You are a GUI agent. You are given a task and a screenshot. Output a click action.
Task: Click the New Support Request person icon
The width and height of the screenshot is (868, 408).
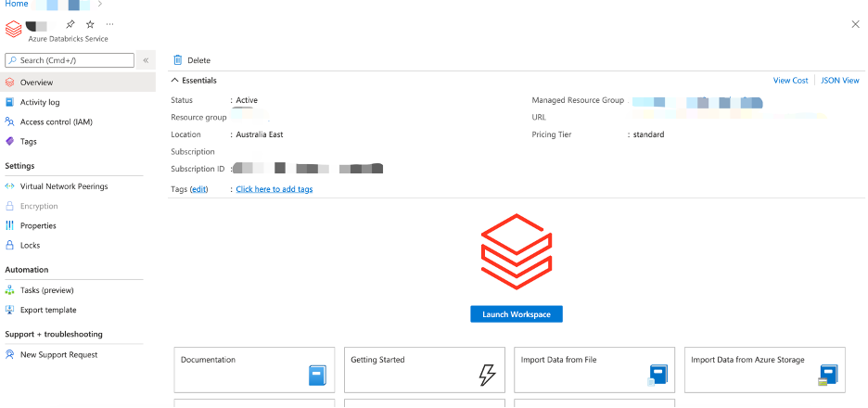[x=9, y=355]
